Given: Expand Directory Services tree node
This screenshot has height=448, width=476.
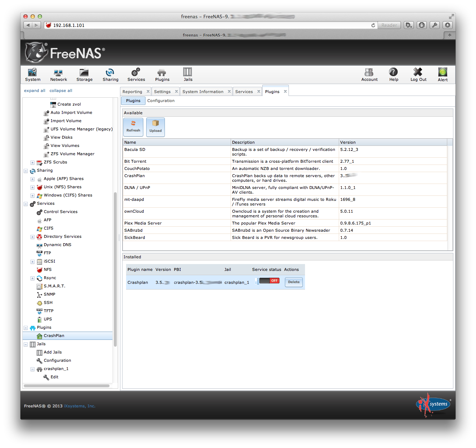Looking at the screenshot, I should coord(32,237).
